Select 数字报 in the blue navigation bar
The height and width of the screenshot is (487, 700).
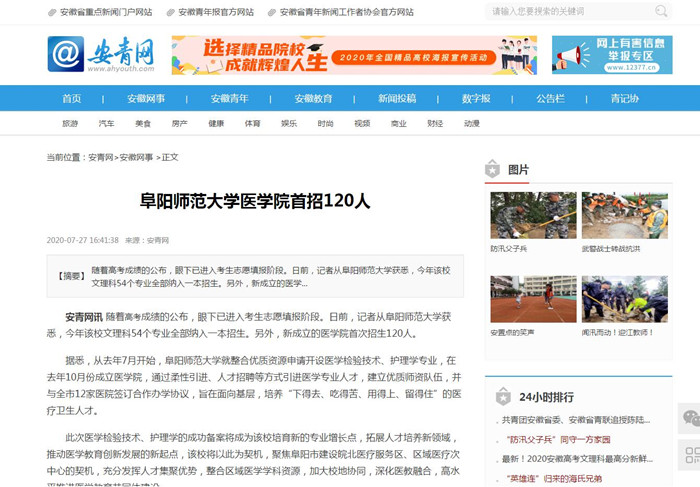pyautogui.click(x=476, y=99)
